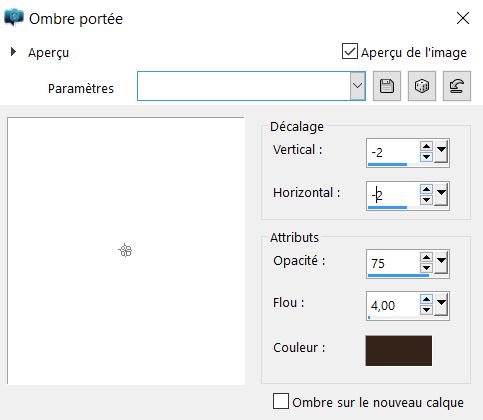Increase Flou value with up arrow
483x420 pixels.
pyautogui.click(x=426, y=299)
